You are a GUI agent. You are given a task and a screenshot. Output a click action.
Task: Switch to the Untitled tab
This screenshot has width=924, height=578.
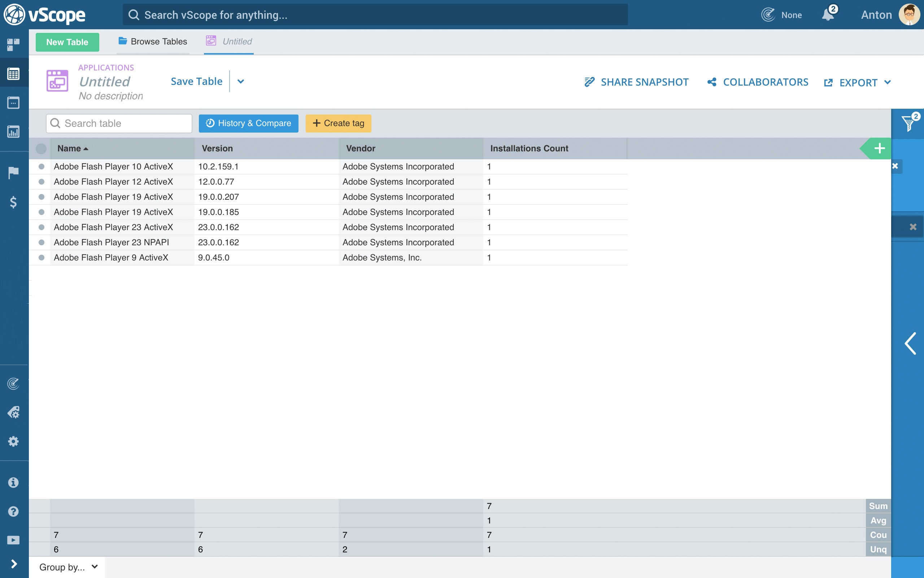pyautogui.click(x=229, y=41)
